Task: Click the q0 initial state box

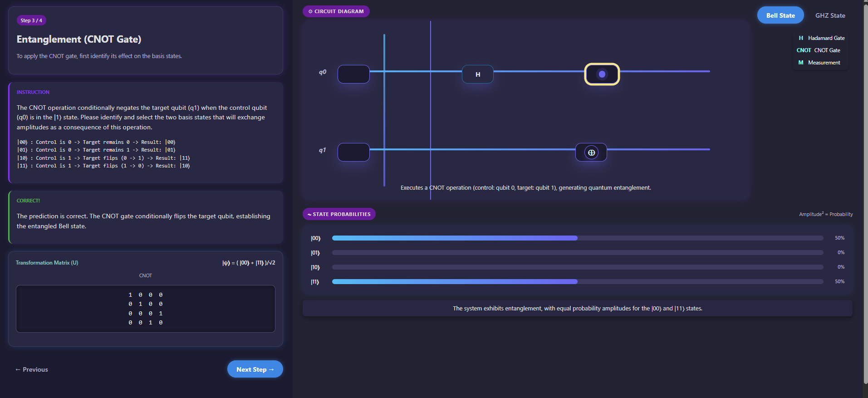Action: tap(353, 74)
